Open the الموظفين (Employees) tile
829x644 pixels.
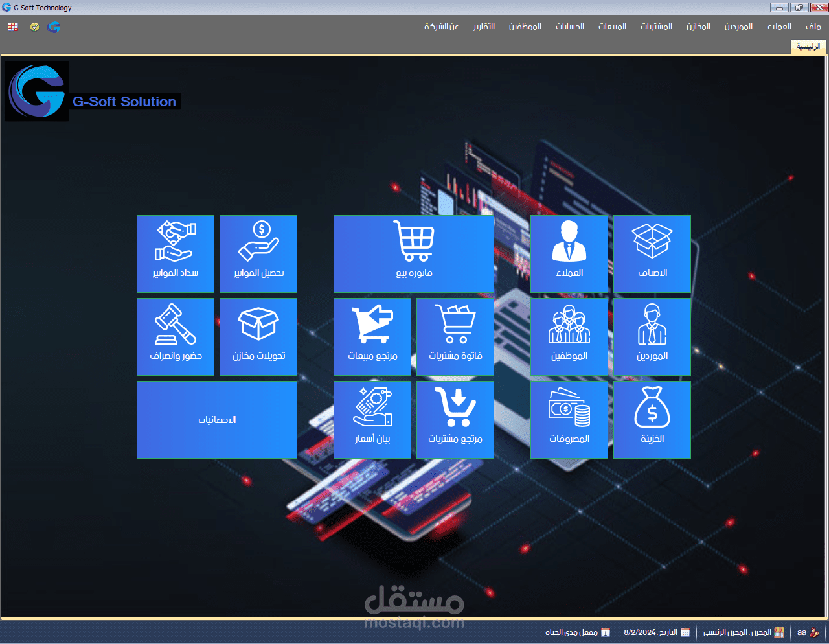(569, 337)
